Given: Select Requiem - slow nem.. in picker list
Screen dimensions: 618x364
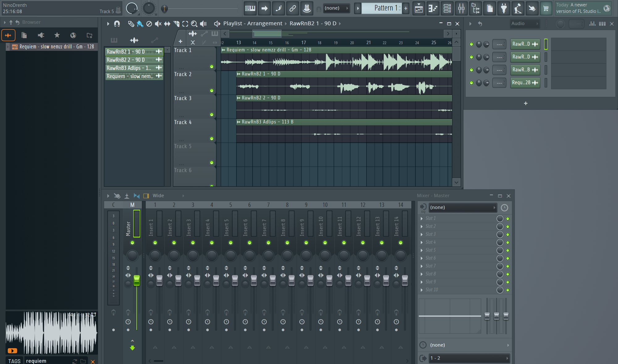Looking at the screenshot, I should click(134, 76).
